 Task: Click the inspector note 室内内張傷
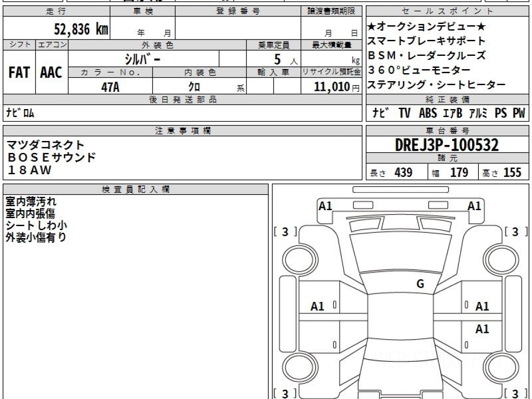click(x=30, y=214)
